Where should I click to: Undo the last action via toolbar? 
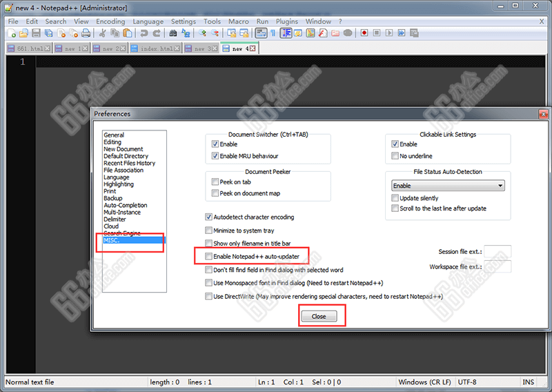[x=144, y=33]
